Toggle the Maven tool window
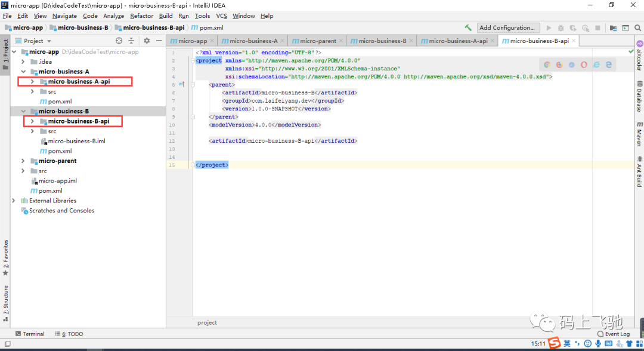This screenshot has height=351, width=644. (639, 134)
